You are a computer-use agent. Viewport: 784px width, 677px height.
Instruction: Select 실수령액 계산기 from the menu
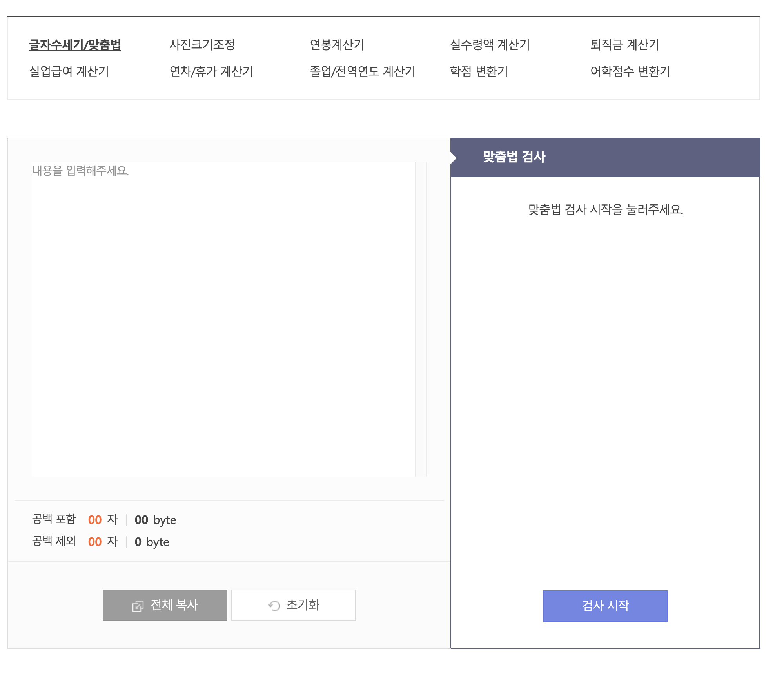pyautogui.click(x=490, y=45)
